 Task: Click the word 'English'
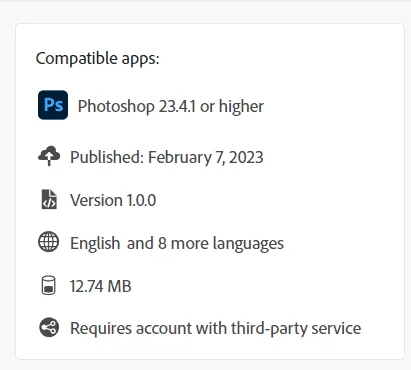[95, 244]
